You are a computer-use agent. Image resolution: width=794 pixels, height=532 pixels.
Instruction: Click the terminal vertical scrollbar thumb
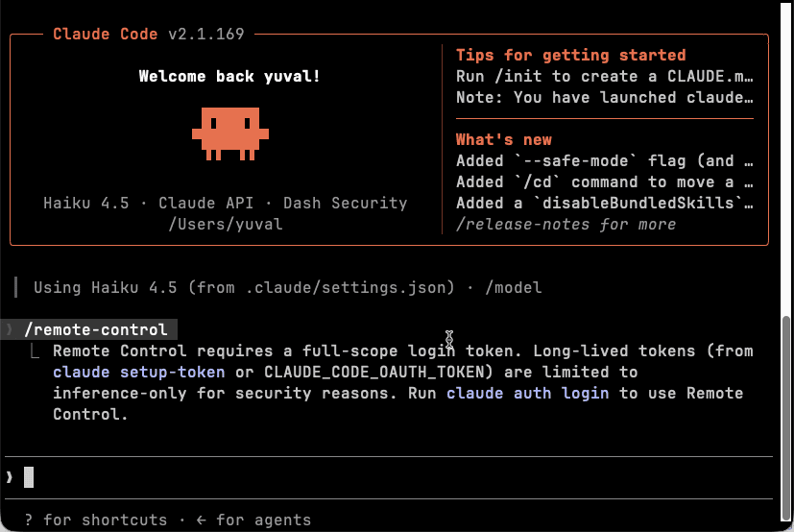pos(786,418)
